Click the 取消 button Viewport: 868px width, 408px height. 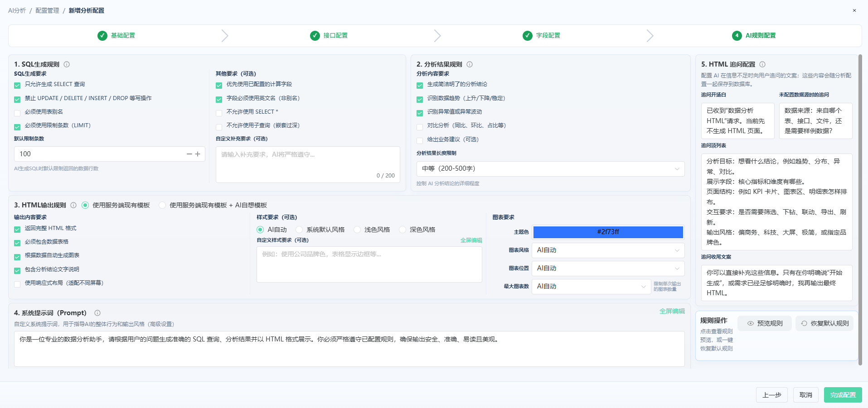(x=806, y=395)
